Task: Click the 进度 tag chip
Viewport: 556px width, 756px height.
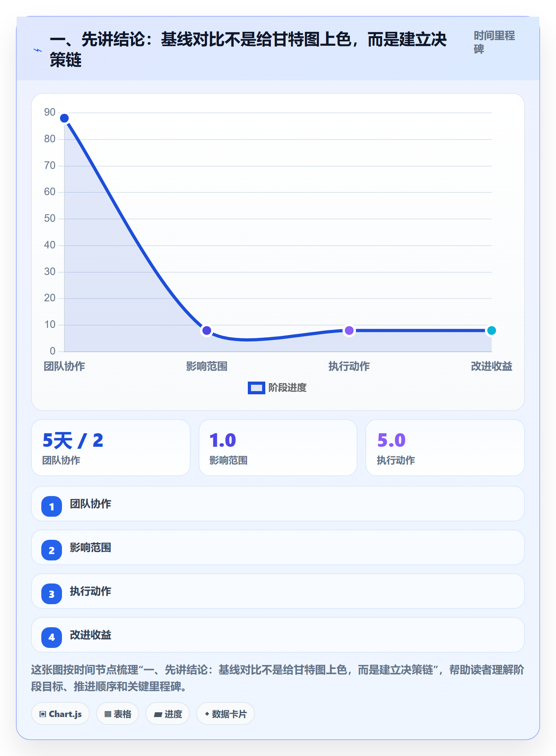Action: 168,714
